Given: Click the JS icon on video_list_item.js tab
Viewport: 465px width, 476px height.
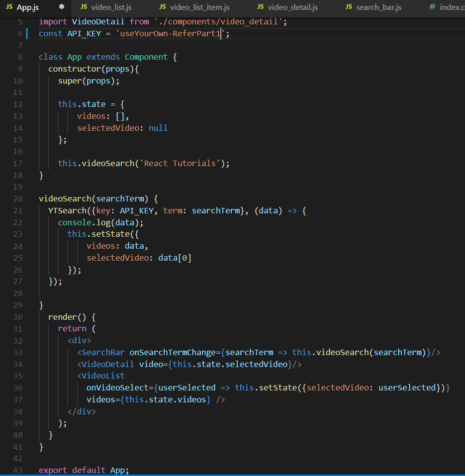Looking at the screenshot, I should [x=163, y=6].
